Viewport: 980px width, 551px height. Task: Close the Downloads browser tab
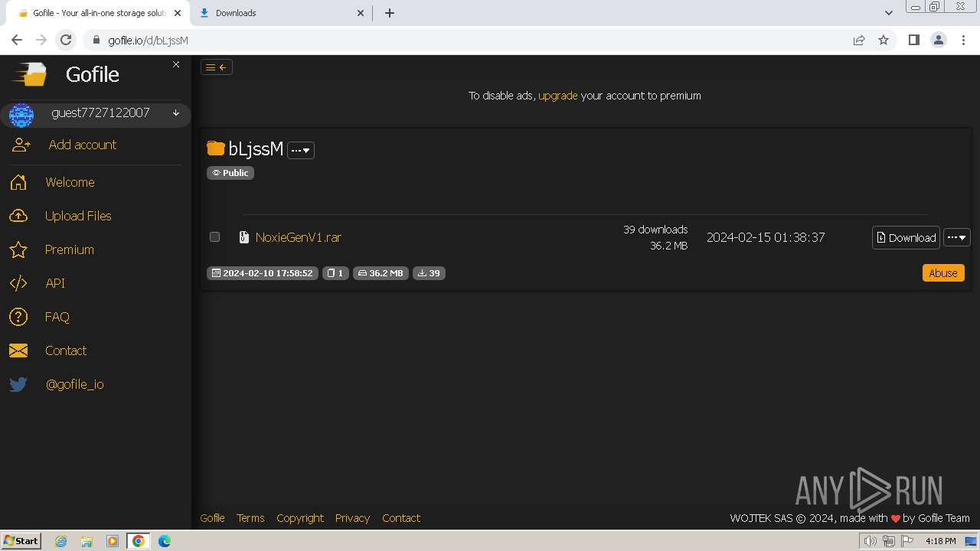point(361,13)
